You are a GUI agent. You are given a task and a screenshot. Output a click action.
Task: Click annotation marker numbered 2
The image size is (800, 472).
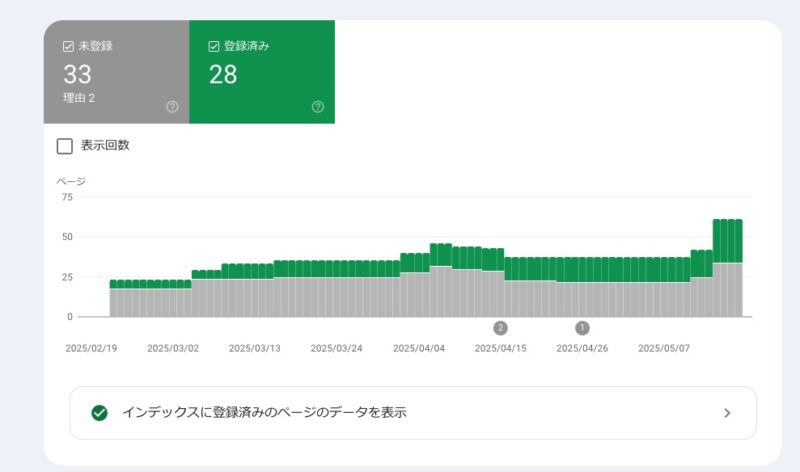pos(501,328)
